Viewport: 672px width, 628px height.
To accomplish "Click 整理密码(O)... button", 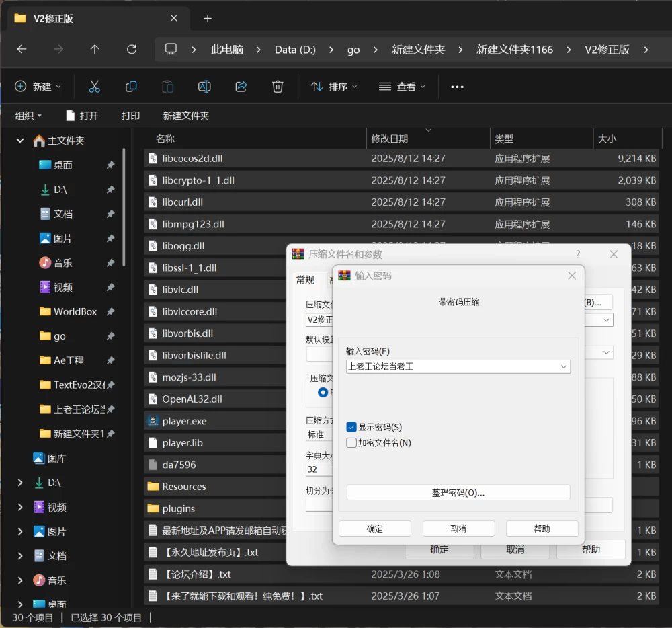I will click(x=458, y=493).
